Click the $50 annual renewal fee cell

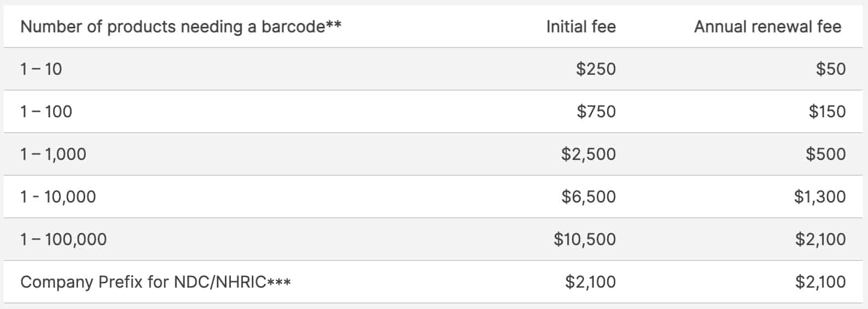(831, 69)
